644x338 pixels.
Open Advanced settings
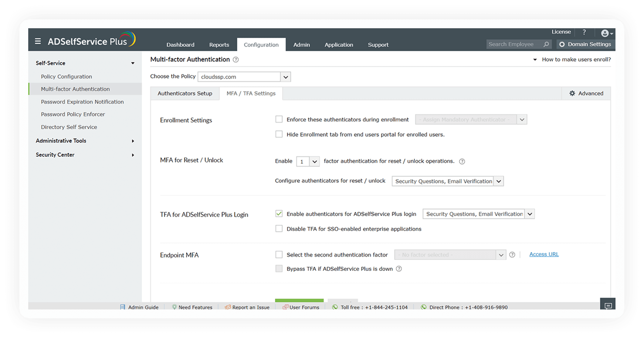pos(586,93)
